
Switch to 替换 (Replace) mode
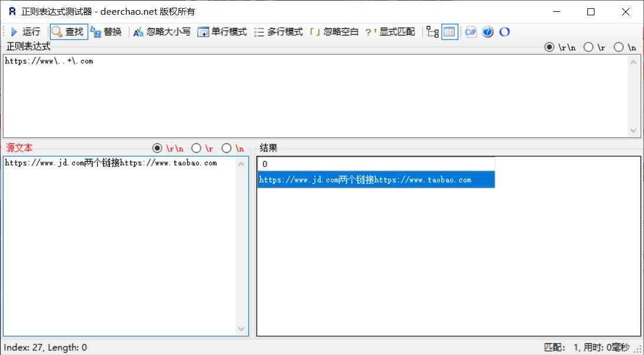coord(106,32)
